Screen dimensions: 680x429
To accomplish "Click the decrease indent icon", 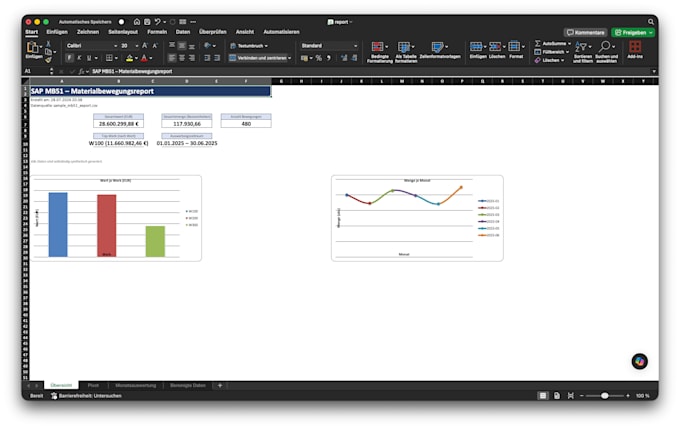I will pos(207,58).
